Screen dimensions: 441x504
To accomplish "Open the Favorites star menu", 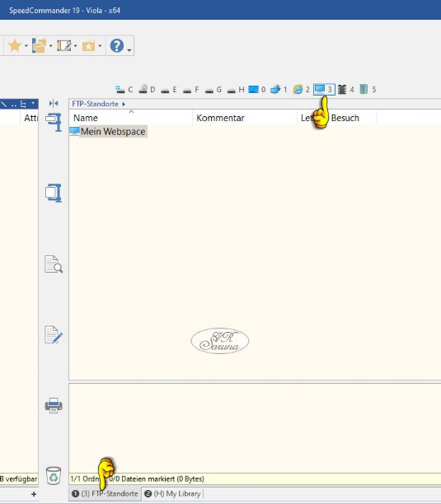I will (x=15, y=45).
